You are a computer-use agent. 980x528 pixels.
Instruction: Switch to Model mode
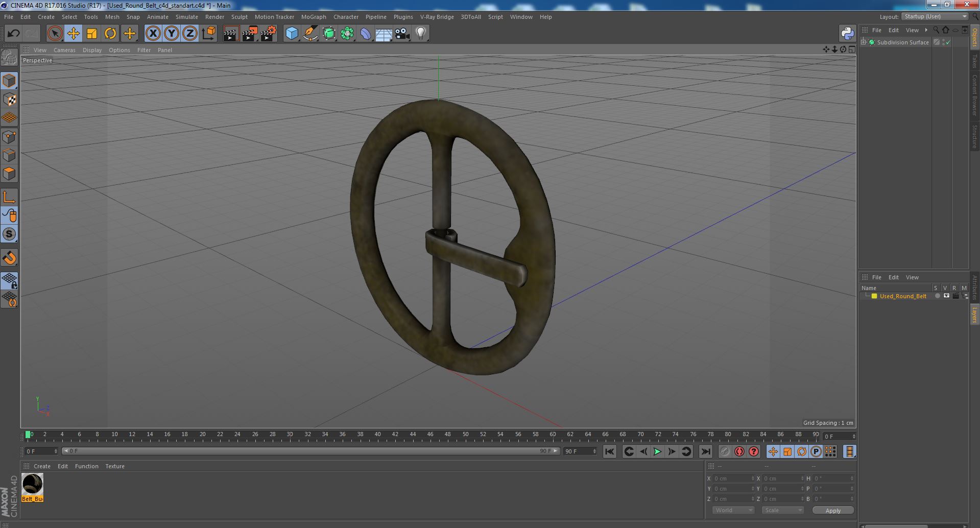9,81
